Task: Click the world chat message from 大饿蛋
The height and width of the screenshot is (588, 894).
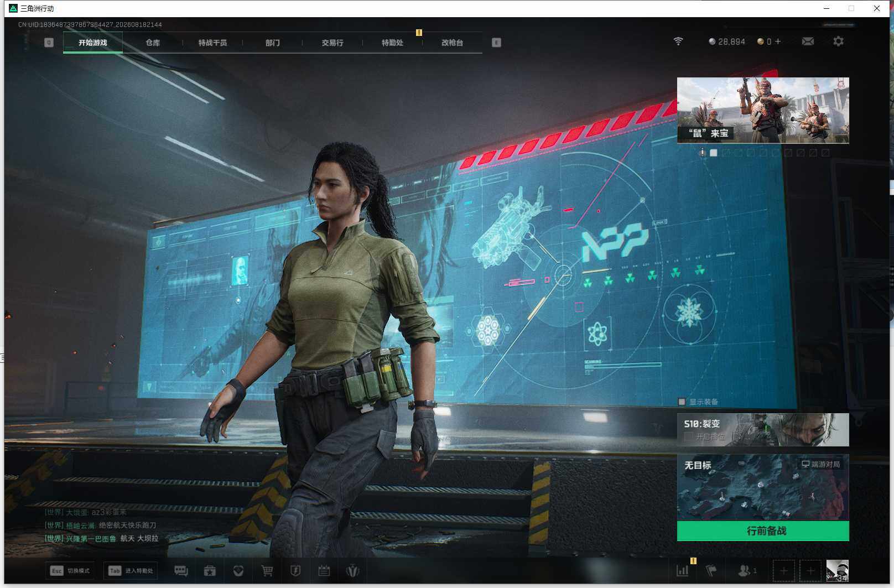Action: (86, 512)
